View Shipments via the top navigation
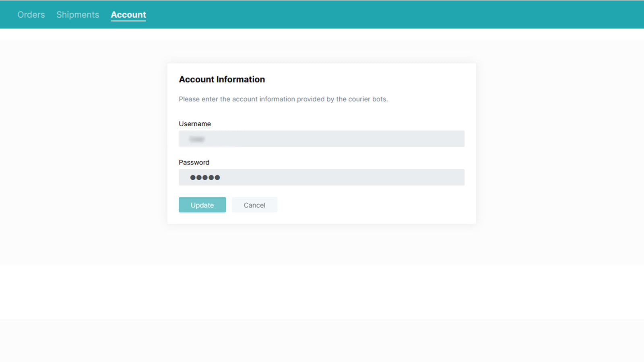This screenshot has height=362, width=644. click(x=77, y=14)
